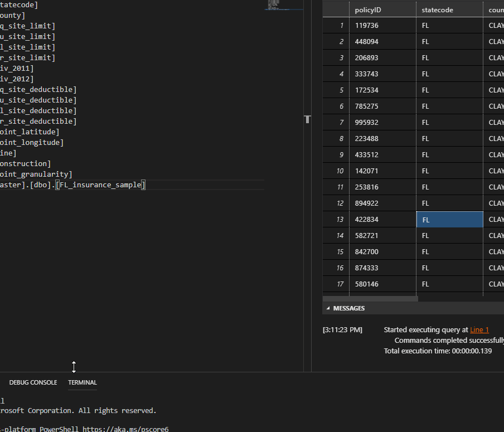Switch to the DEBUG CONSOLE tab
This screenshot has height=432, width=504.
33,382
